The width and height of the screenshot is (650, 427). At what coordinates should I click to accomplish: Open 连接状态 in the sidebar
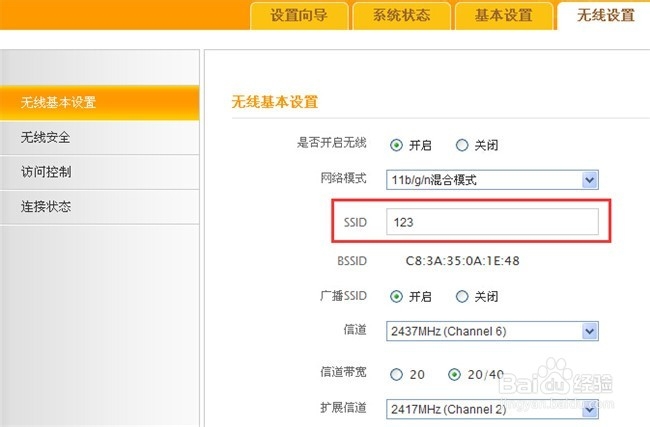point(99,207)
